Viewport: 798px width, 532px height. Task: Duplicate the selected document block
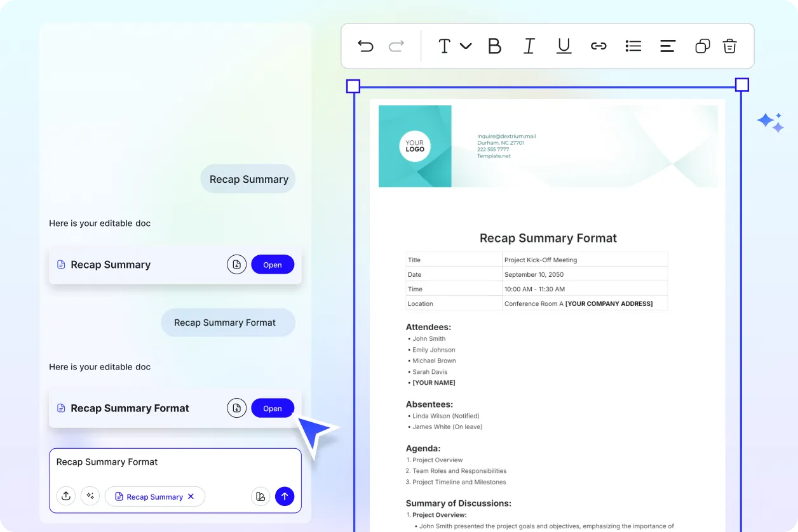point(702,46)
